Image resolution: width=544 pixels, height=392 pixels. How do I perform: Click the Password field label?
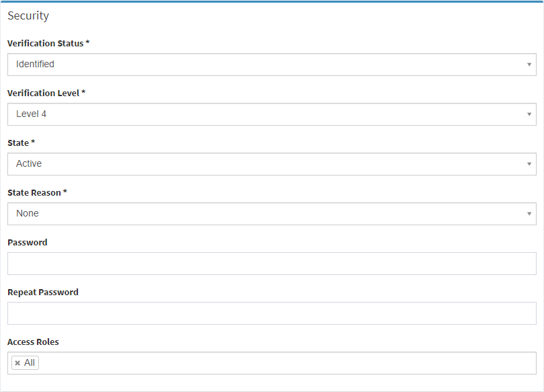[x=28, y=242]
